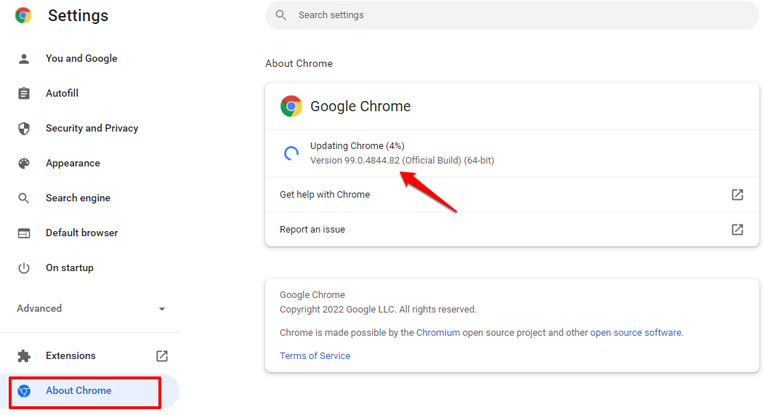768x415 pixels.
Task: Click the You and Google person icon
Action: (24, 59)
